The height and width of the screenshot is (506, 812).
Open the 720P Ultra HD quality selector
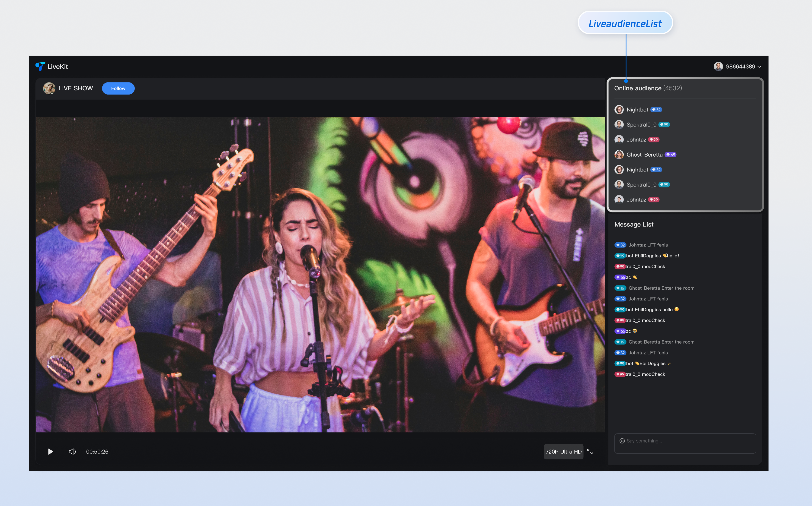563,452
